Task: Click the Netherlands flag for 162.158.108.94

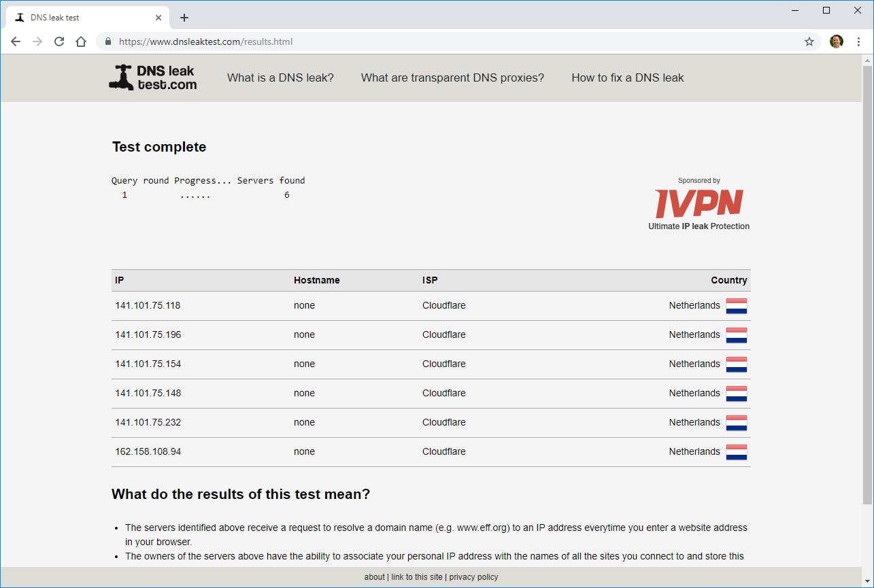Action: point(737,452)
